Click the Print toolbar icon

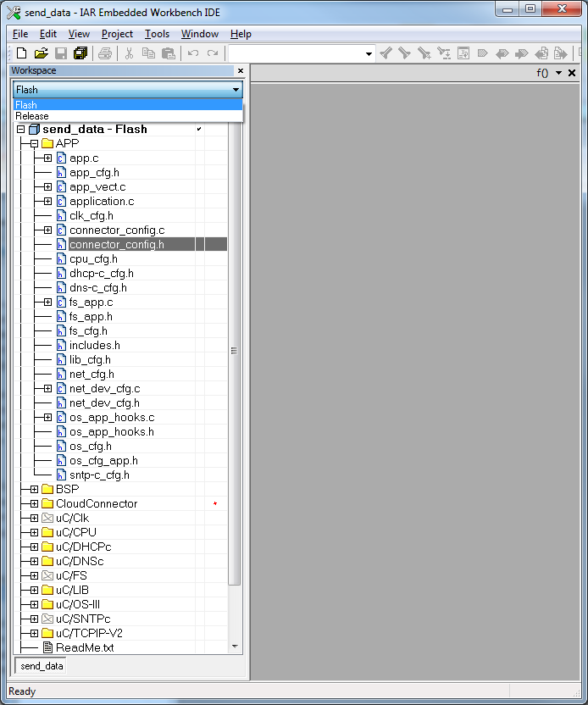pyautogui.click(x=105, y=53)
